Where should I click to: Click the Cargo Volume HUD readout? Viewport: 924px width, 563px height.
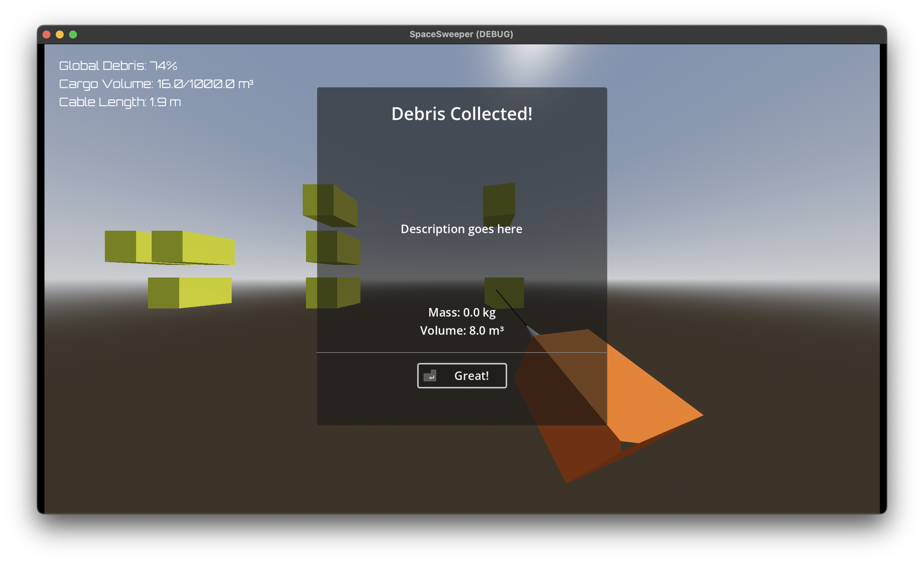click(156, 83)
